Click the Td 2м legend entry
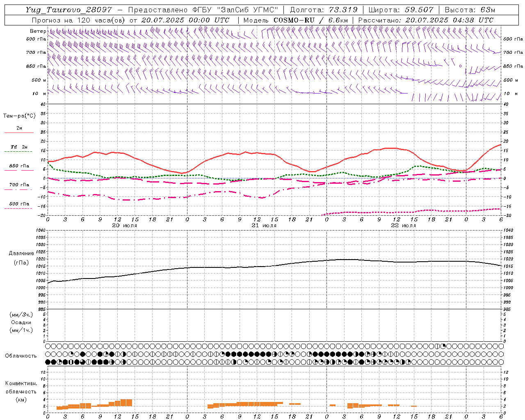525x420 pixels. click(x=19, y=147)
